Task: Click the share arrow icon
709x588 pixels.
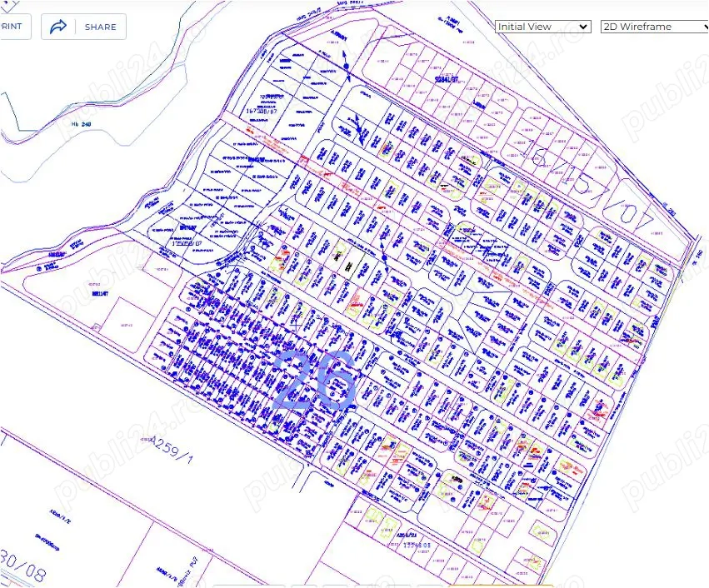Action: point(57,27)
